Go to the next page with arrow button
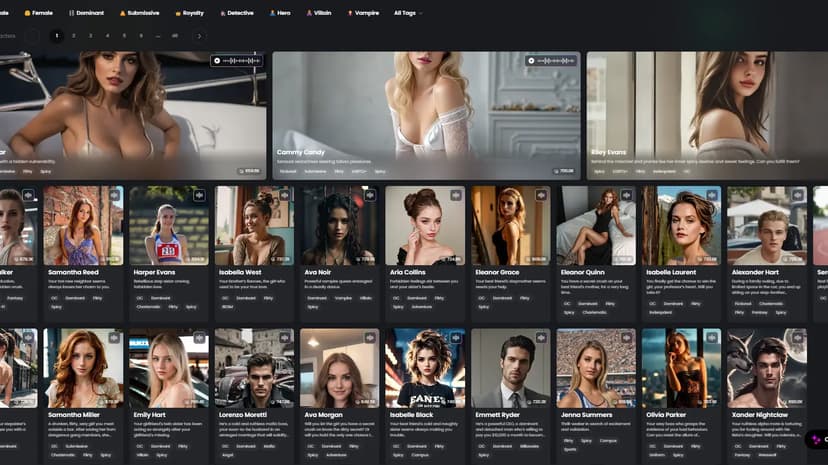 click(x=199, y=36)
